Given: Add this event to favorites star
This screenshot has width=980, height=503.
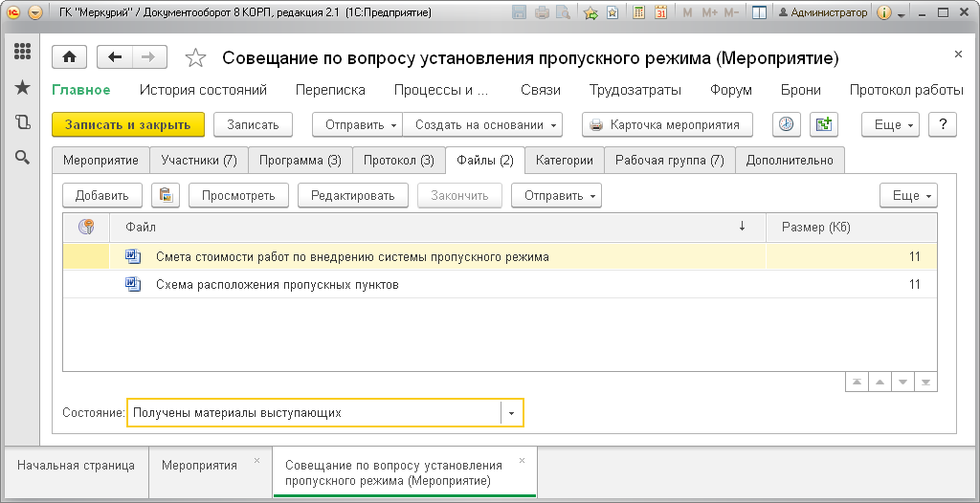Looking at the screenshot, I should (x=196, y=58).
